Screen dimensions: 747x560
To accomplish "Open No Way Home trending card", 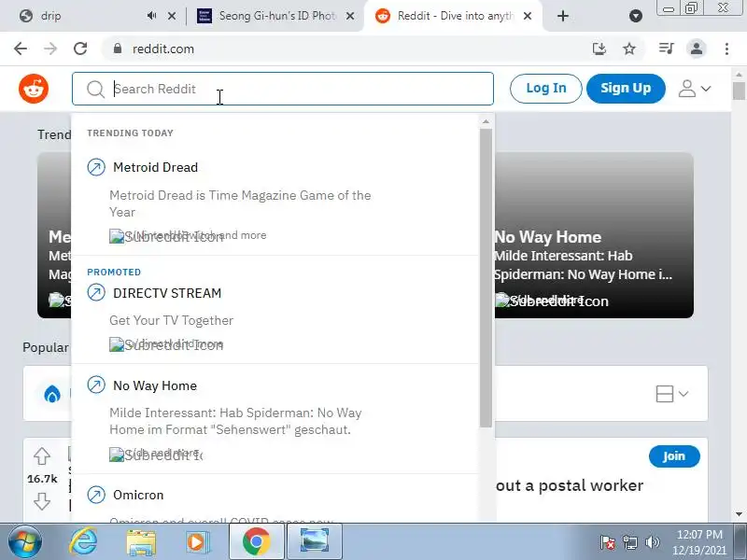I will coord(594,235).
